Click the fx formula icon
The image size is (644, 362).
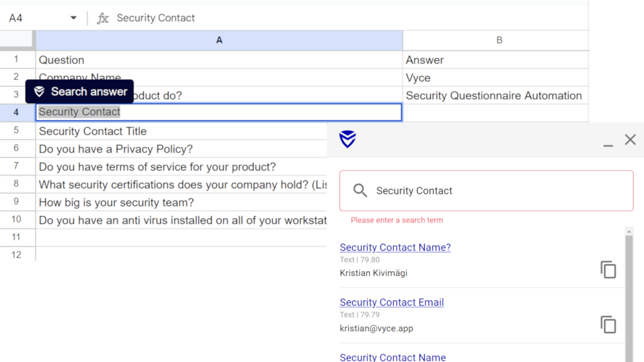[x=103, y=18]
